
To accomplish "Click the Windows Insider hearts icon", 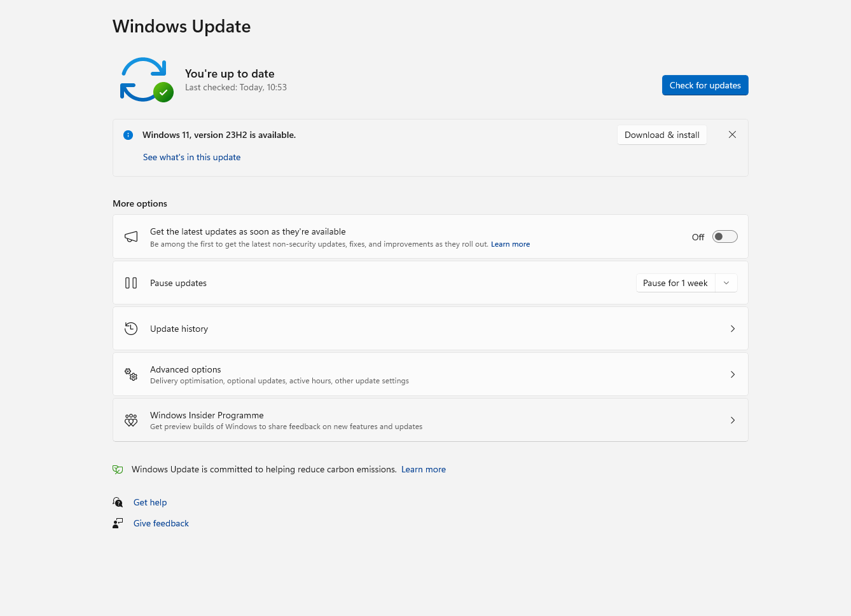I will click(x=131, y=420).
